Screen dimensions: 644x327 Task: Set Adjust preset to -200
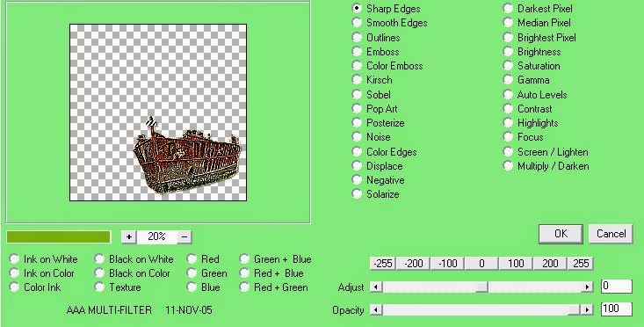click(413, 264)
